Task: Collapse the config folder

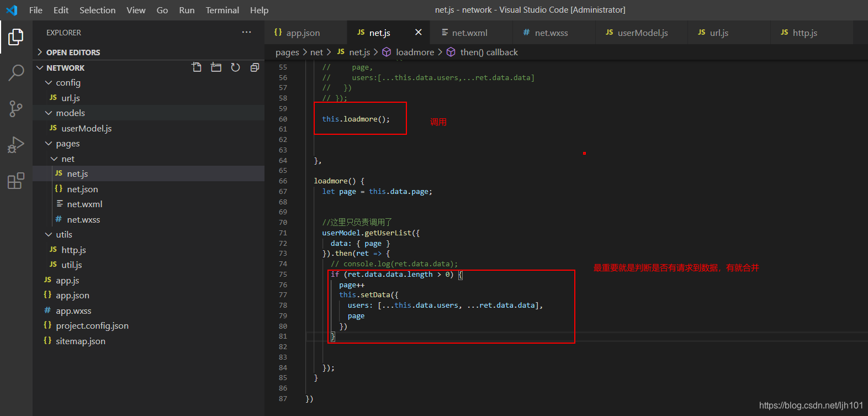Action: tap(149, 82)
